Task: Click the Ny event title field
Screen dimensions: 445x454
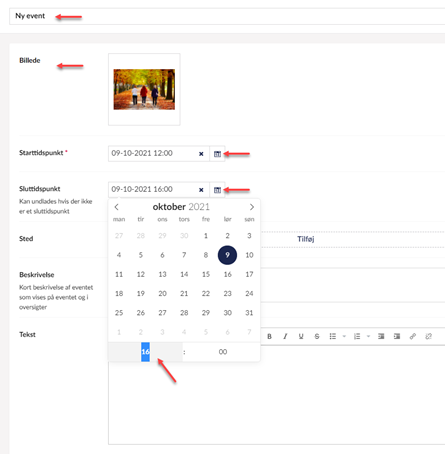Action: click(x=227, y=16)
